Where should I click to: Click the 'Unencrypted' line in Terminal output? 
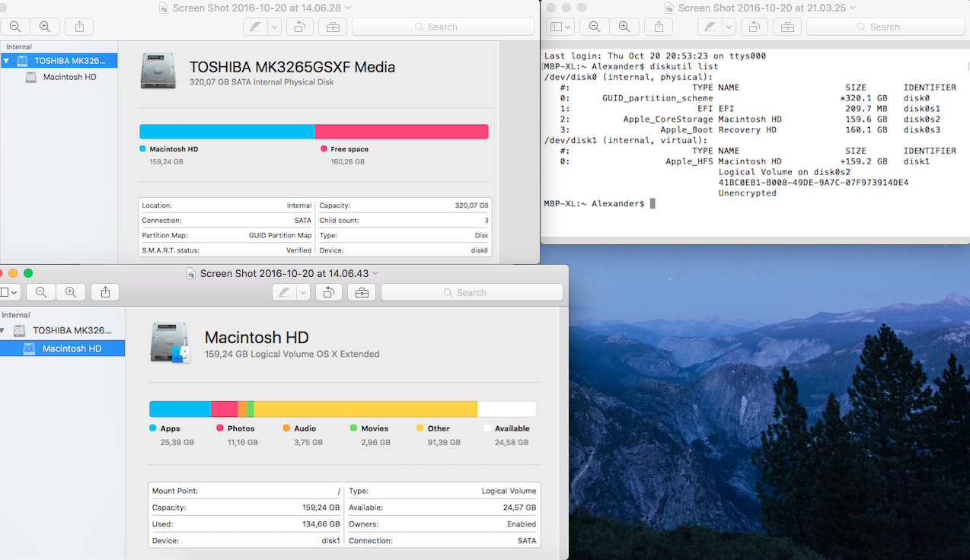pyautogui.click(x=748, y=193)
